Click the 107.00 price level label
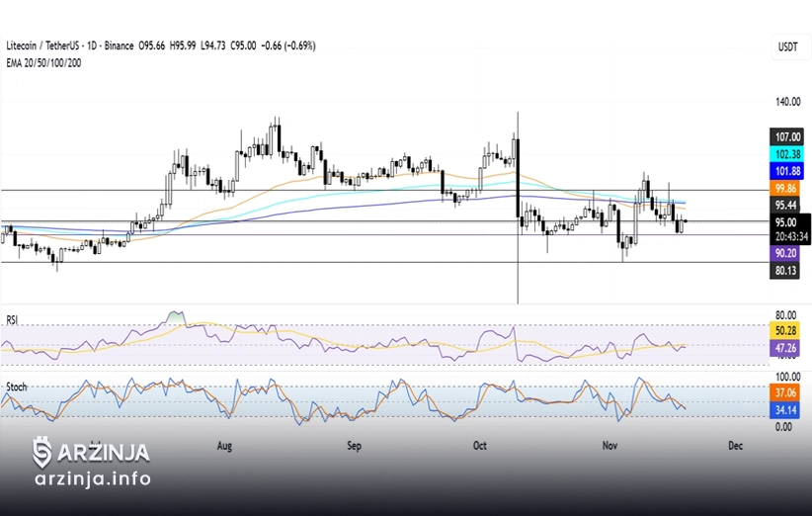812x516 pixels. pos(788,136)
